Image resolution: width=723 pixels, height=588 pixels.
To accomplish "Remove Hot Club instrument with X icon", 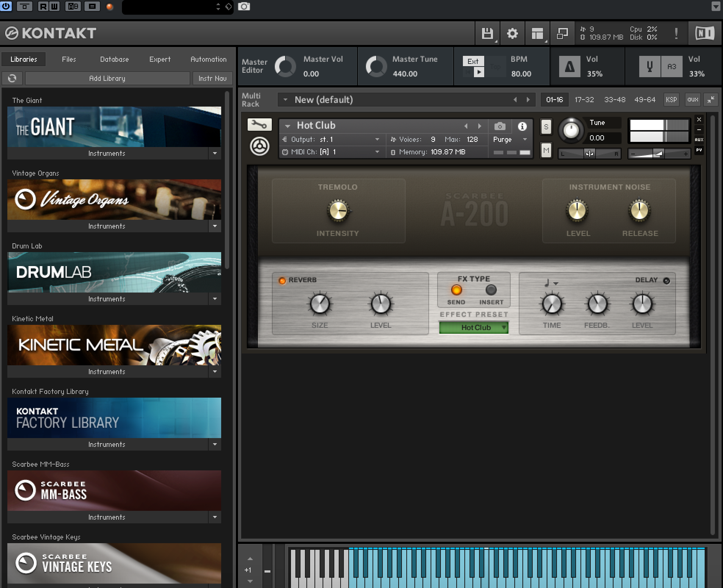I will click(x=699, y=120).
